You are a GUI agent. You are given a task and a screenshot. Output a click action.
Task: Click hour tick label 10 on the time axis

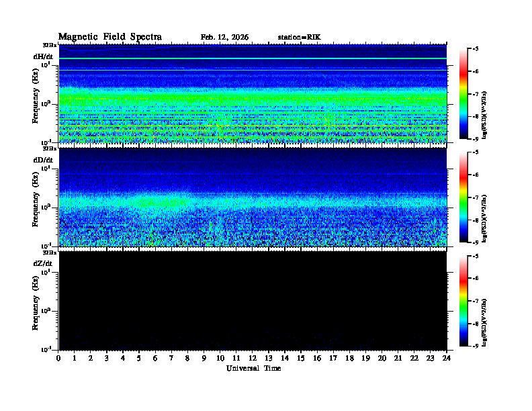[x=220, y=359]
